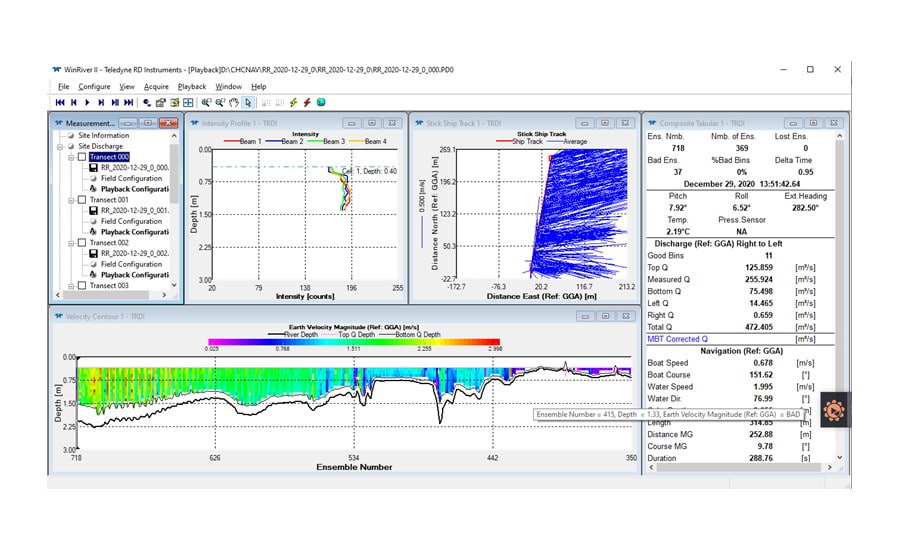Choose the arrow pointer tool

tap(249, 102)
